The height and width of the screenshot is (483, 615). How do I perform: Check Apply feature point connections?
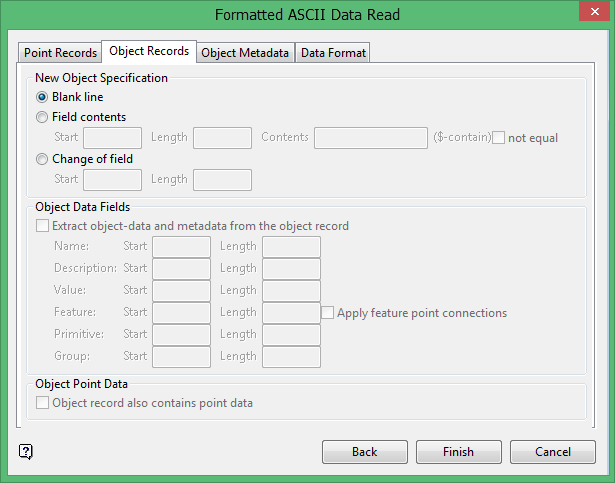[328, 313]
